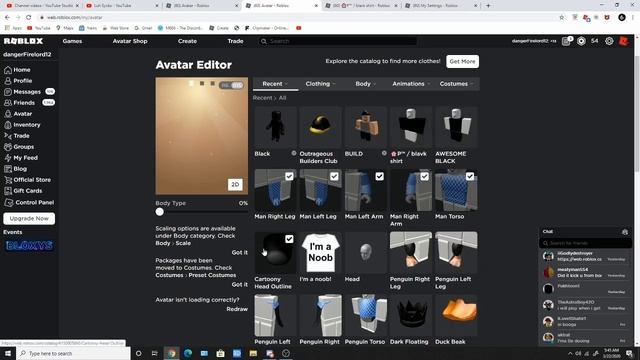The image size is (640, 360).
Task: Click the My Feed icon in sidebar
Action: point(8,158)
